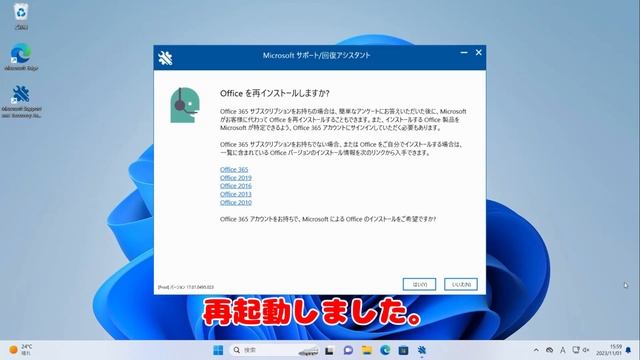This screenshot has width=640, height=360.
Task: Open the Microsoft Edge desktop shortcut
Action: (x=21, y=57)
